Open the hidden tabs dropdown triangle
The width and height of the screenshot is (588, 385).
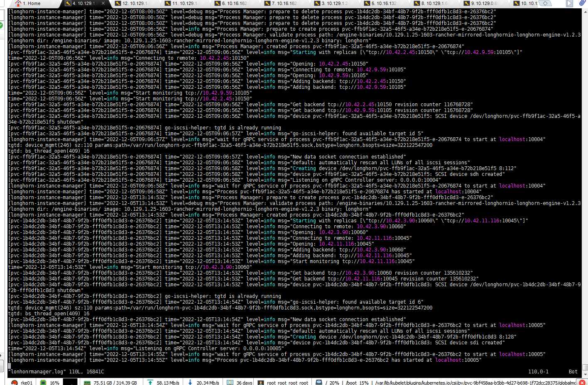coord(569,4)
